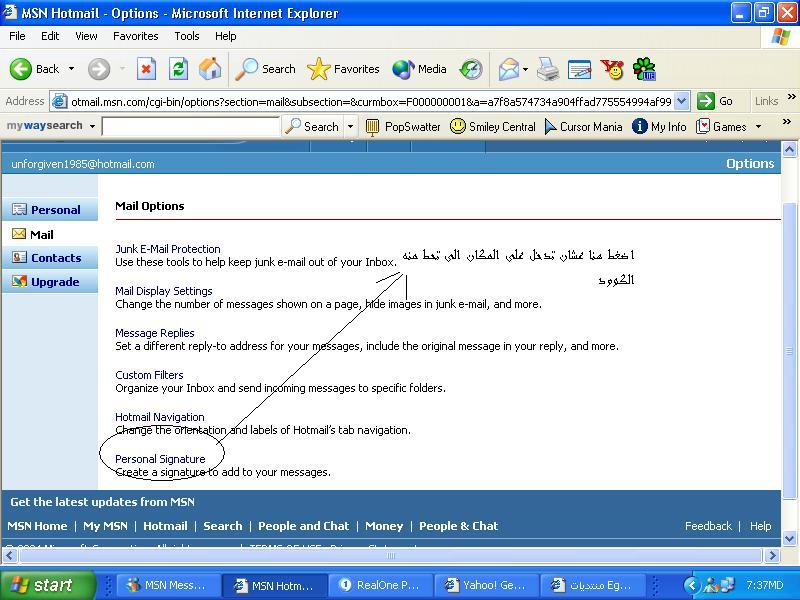This screenshot has height=600, width=800.
Task: Switch to Yahoo! Ge... taskbar button
Action: [x=487, y=585]
